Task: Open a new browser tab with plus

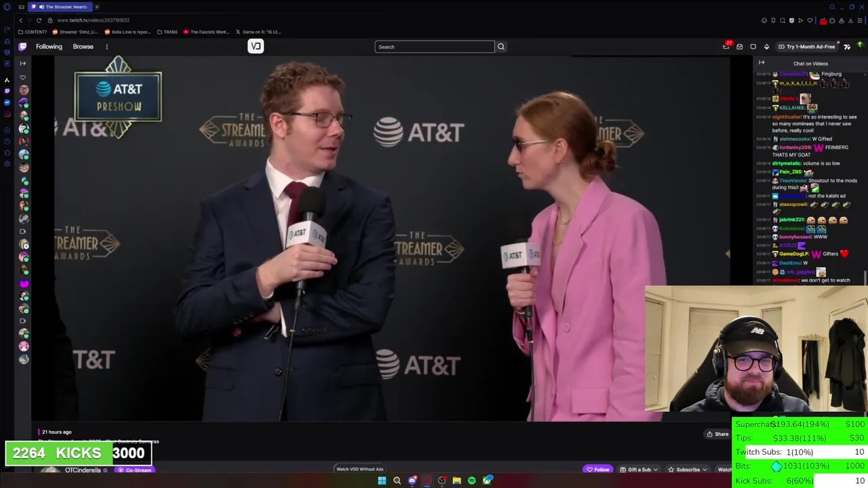Action: click(97, 7)
